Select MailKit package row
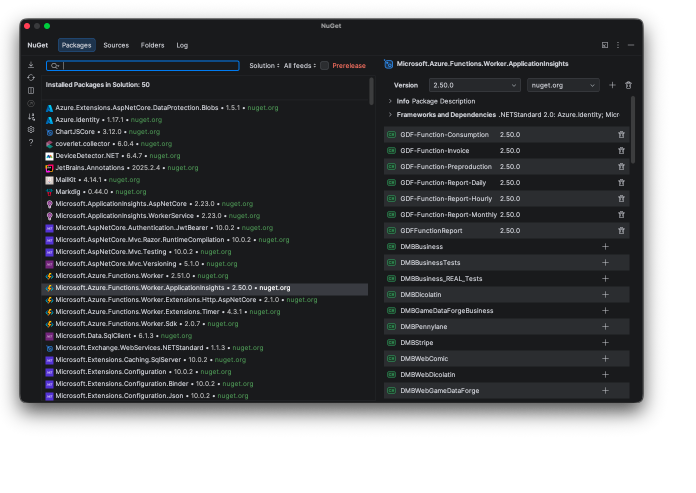The image size is (696, 493). [205, 180]
